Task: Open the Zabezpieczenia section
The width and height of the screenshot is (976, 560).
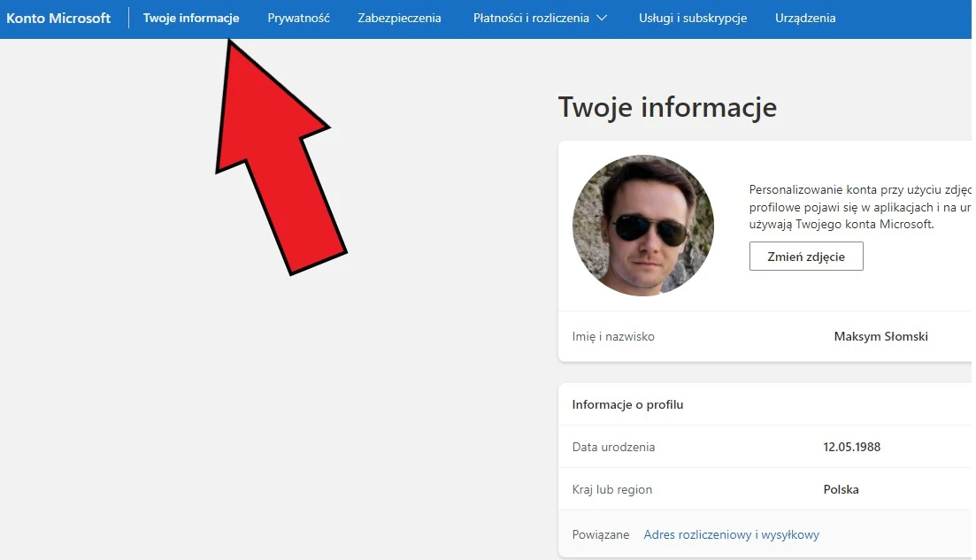Action: (399, 18)
